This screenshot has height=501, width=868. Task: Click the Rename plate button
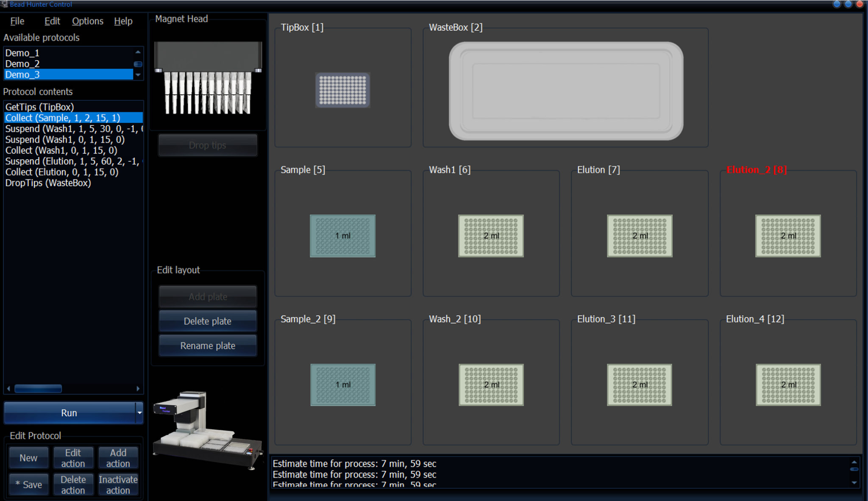207,345
